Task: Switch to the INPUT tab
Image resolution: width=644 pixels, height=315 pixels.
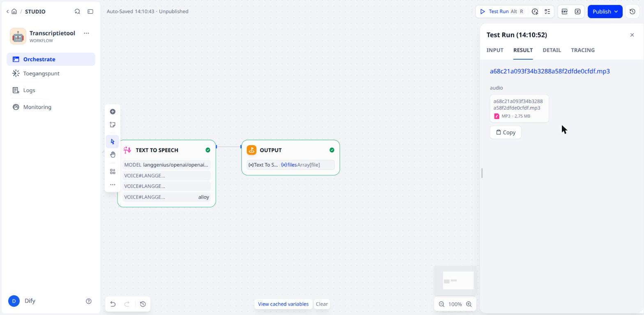Action: tap(495, 50)
